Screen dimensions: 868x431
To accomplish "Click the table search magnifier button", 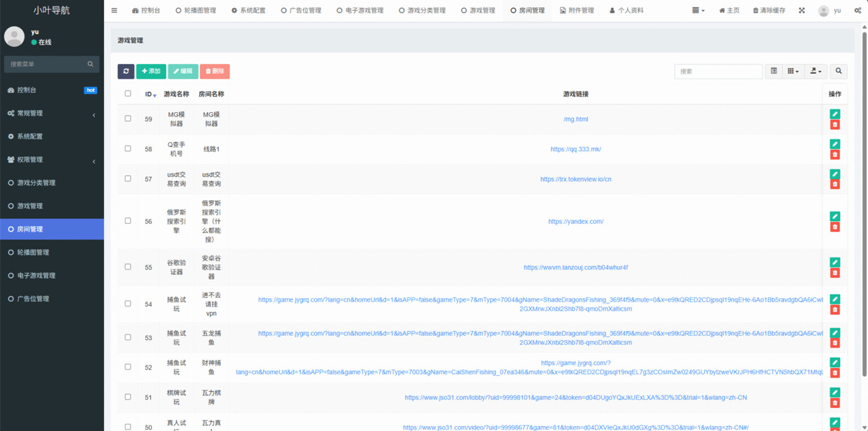I will click(x=839, y=71).
